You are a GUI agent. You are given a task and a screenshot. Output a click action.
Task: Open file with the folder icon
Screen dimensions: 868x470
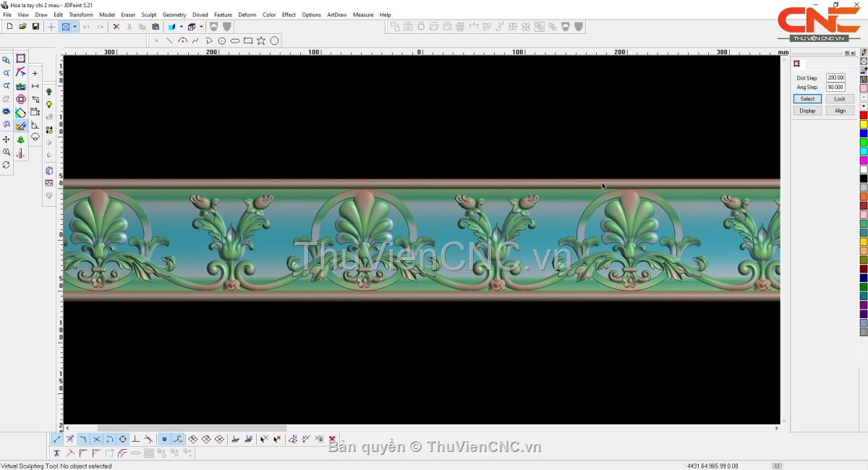click(x=22, y=27)
